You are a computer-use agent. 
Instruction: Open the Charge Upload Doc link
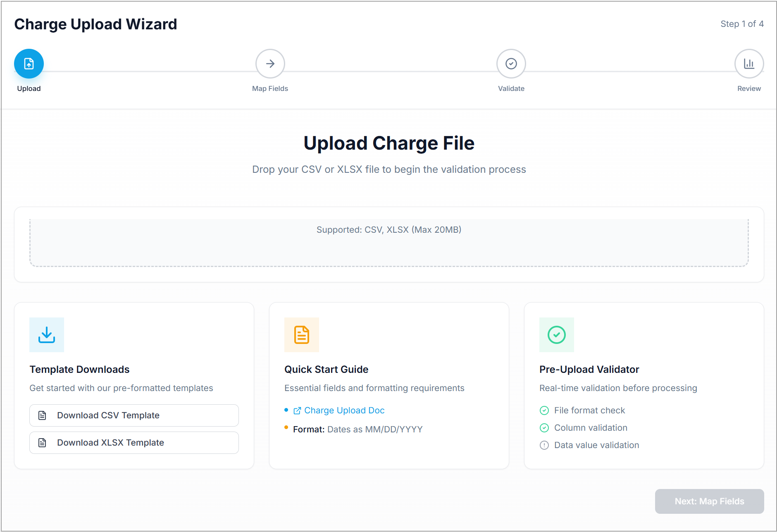point(344,410)
